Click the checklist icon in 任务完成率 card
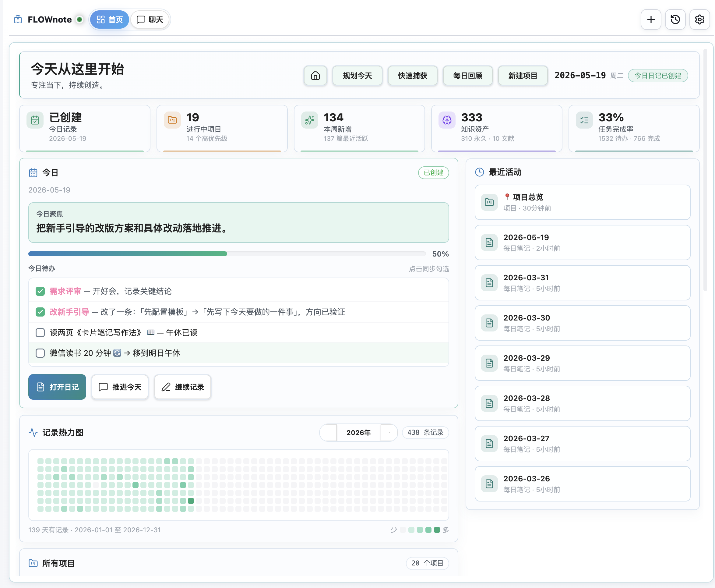 584,120
